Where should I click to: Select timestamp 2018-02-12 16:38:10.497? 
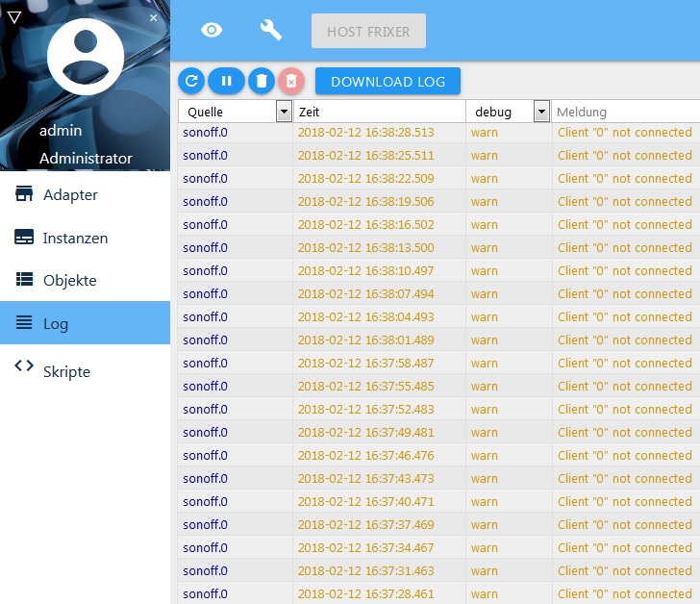coord(365,271)
